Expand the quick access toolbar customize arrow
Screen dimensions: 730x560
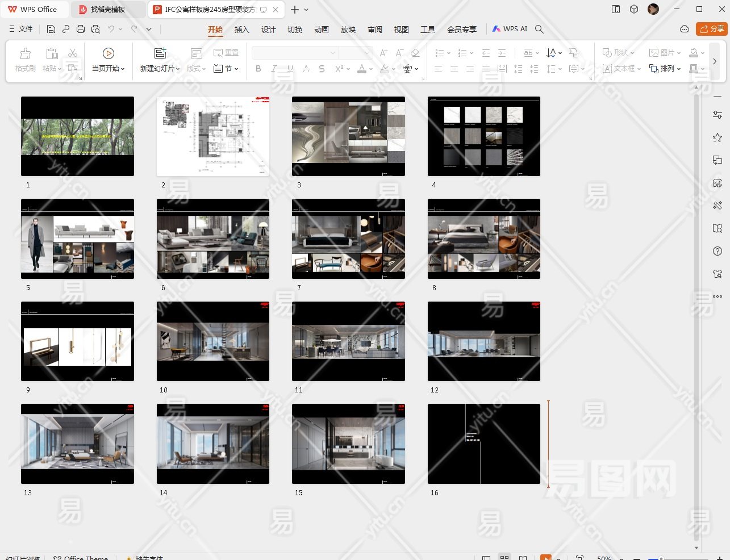[149, 29]
